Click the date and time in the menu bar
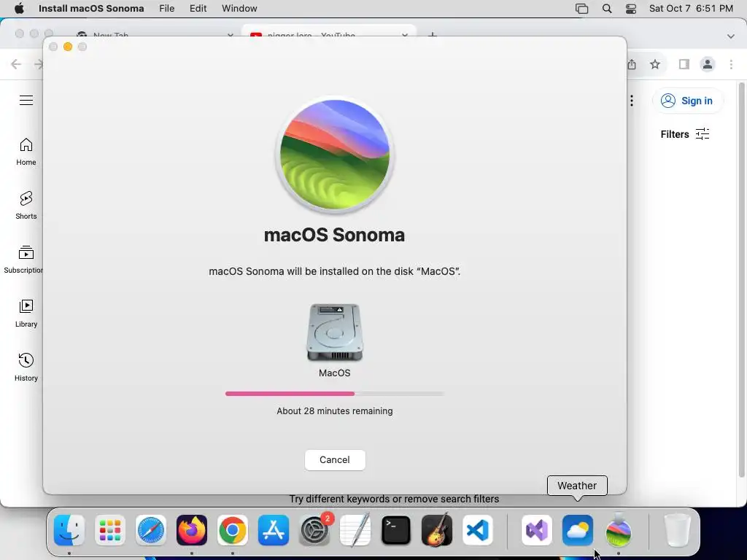Image resolution: width=747 pixels, height=560 pixels. pos(691,9)
